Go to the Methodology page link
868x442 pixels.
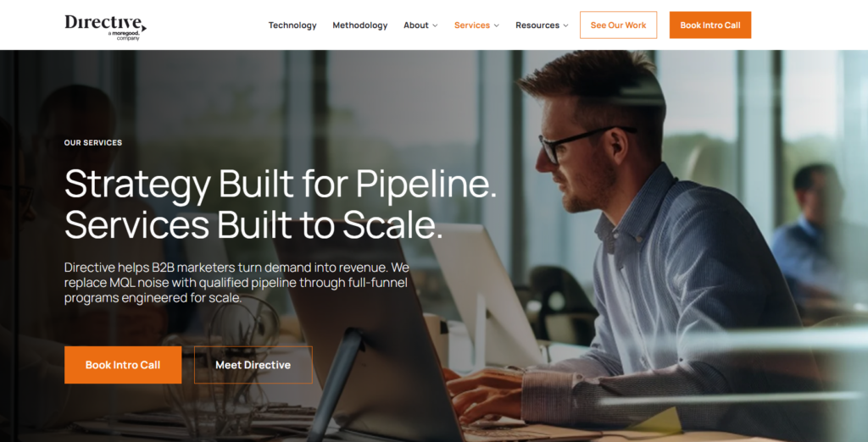pos(359,25)
